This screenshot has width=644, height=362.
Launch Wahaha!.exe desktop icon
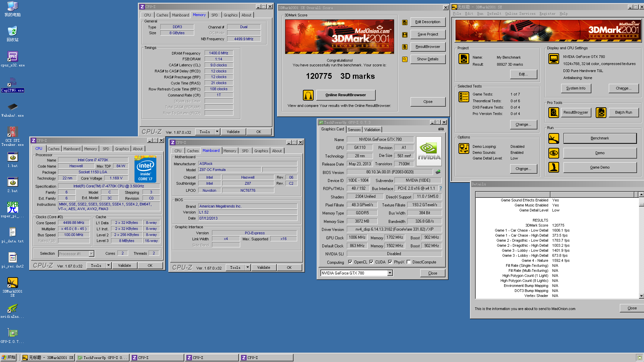pyautogui.click(x=12, y=110)
